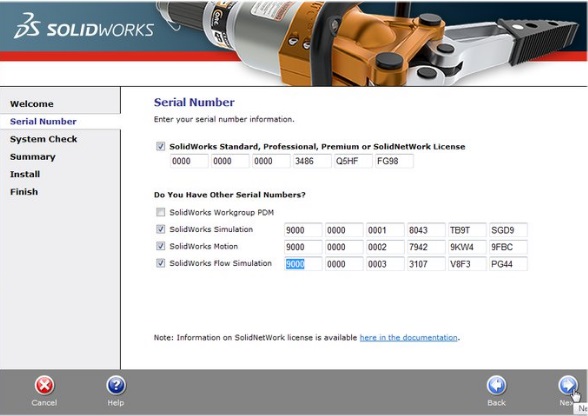
Task: Click the SolidWorks Flow Simulation label
Action: point(220,263)
